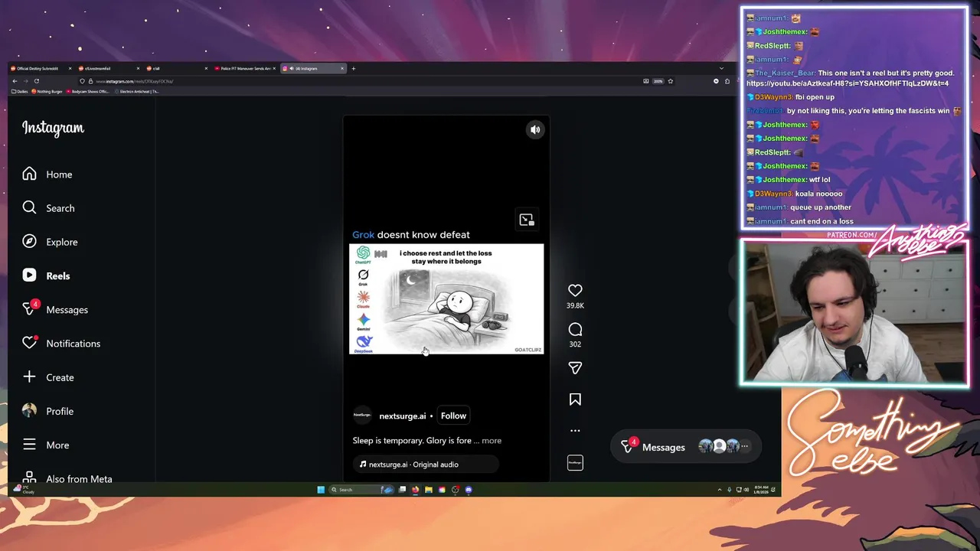
Task: Open the Bodycam Shows bookmark
Action: click(88, 92)
